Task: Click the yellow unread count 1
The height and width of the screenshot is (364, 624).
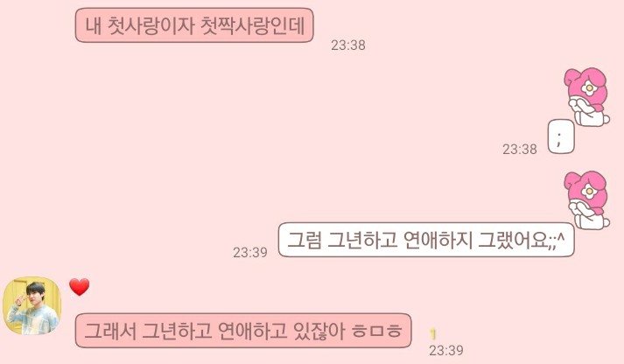Action: click(434, 333)
